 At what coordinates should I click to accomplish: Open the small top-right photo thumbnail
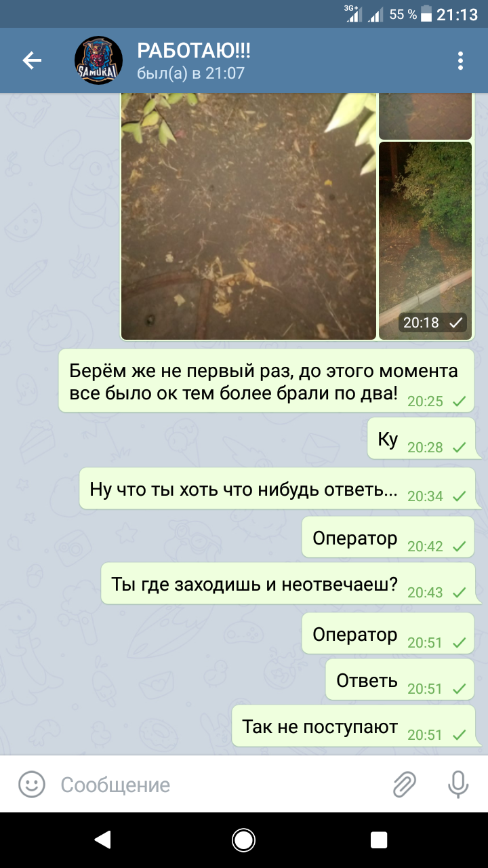tap(425, 116)
